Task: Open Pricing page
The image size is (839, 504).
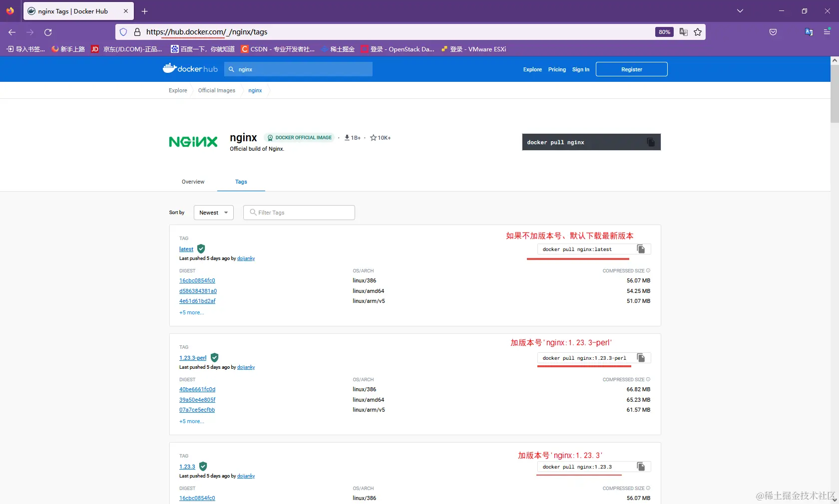Action: [557, 69]
